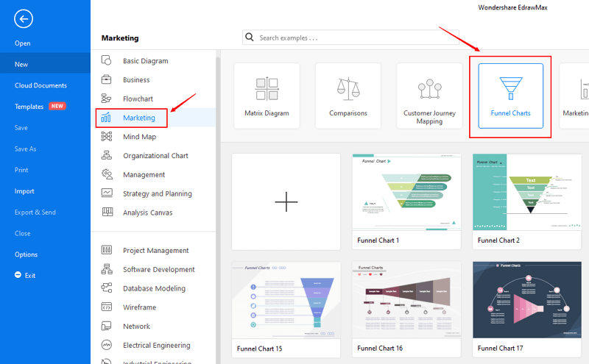Click the Exit minus-circle icon
The image size is (589, 364).
(x=18, y=275)
